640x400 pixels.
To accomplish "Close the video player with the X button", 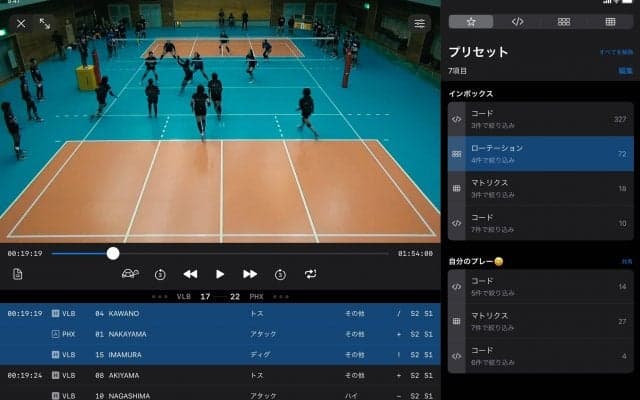I will pyautogui.click(x=21, y=24).
